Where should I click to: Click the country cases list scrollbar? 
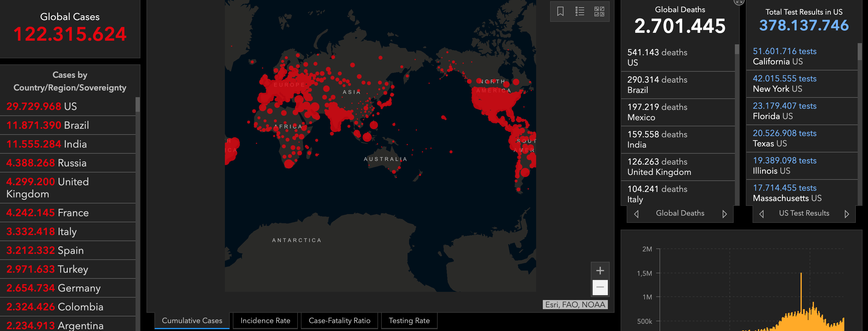tap(137, 105)
